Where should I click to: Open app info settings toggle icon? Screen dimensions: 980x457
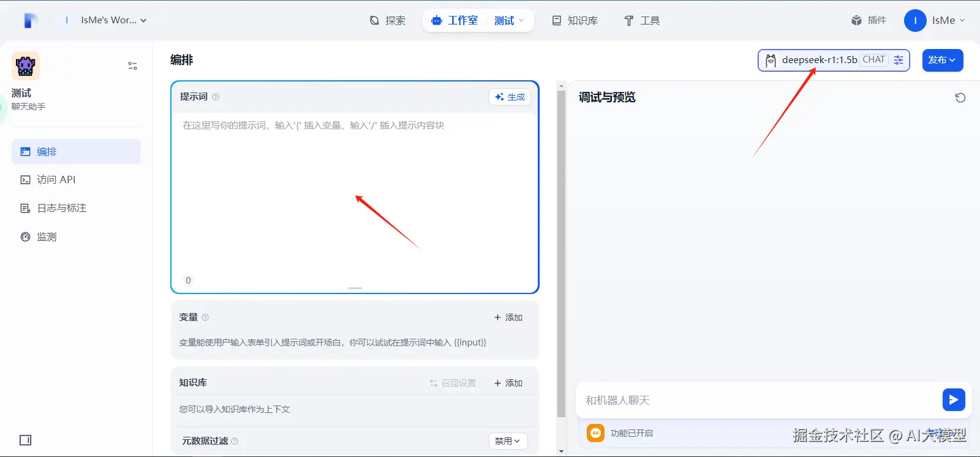[x=132, y=66]
